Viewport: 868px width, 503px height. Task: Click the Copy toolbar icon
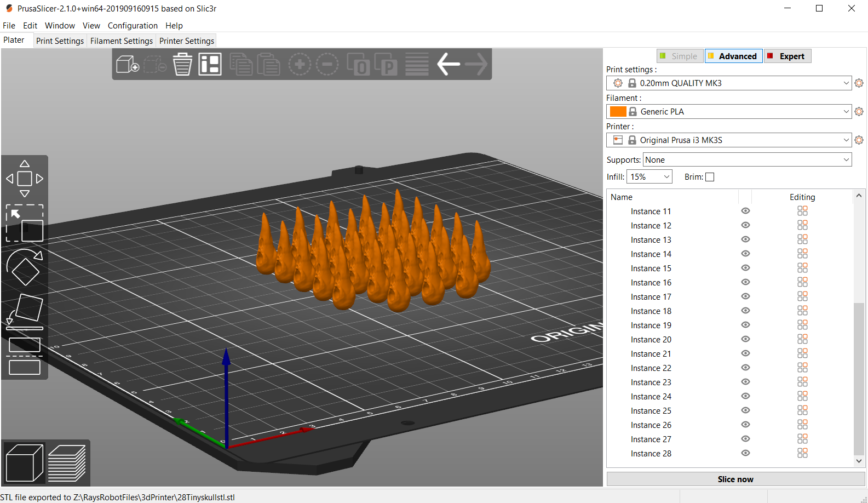(241, 65)
